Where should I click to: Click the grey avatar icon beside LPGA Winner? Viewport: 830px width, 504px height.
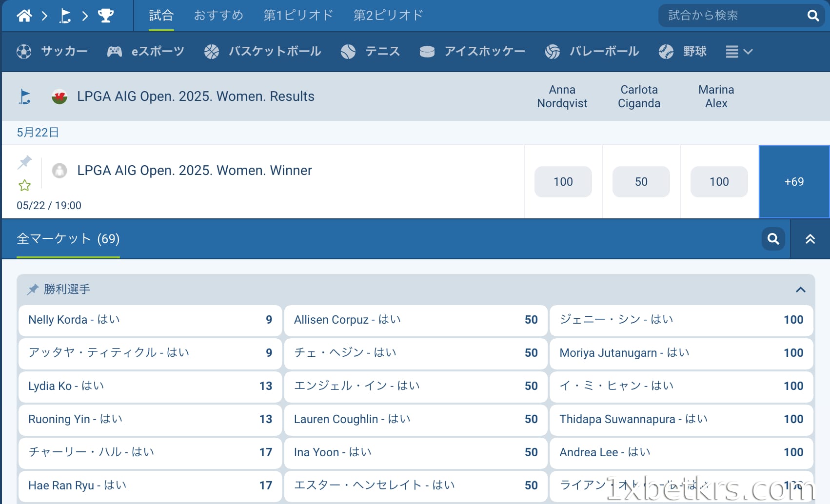pyautogui.click(x=59, y=171)
